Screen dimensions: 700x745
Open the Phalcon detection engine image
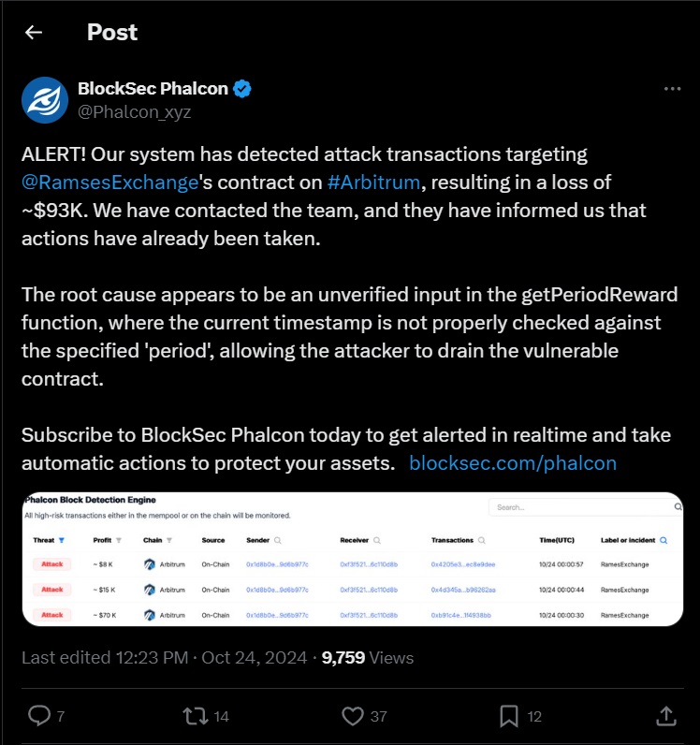(x=353, y=560)
